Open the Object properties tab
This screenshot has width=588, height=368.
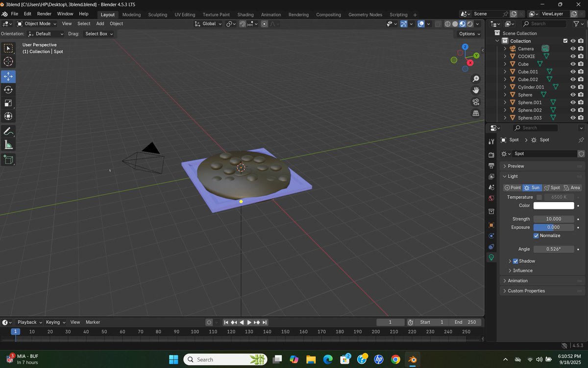pyautogui.click(x=491, y=225)
